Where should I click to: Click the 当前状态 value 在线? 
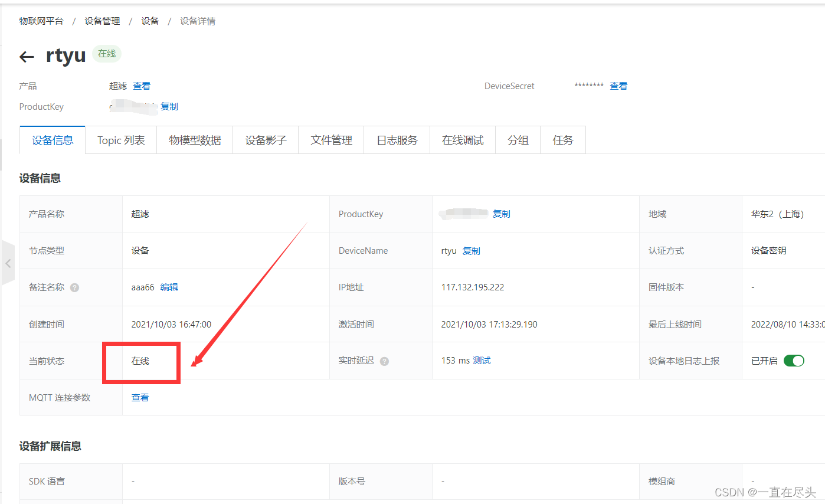(140, 361)
